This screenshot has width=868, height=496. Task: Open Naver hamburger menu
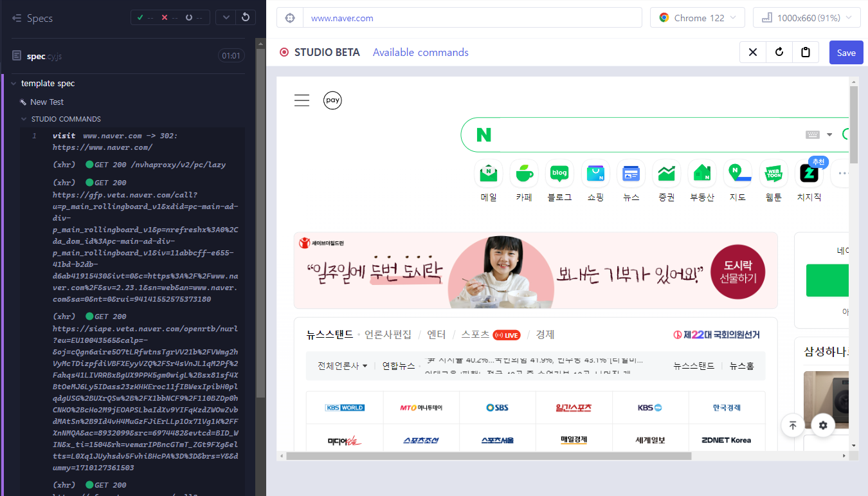(x=302, y=100)
